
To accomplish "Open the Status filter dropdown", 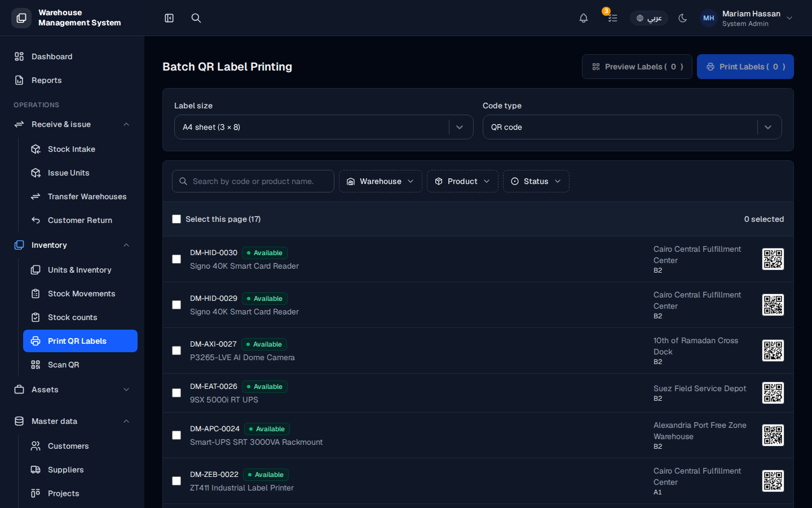I will [536, 181].
